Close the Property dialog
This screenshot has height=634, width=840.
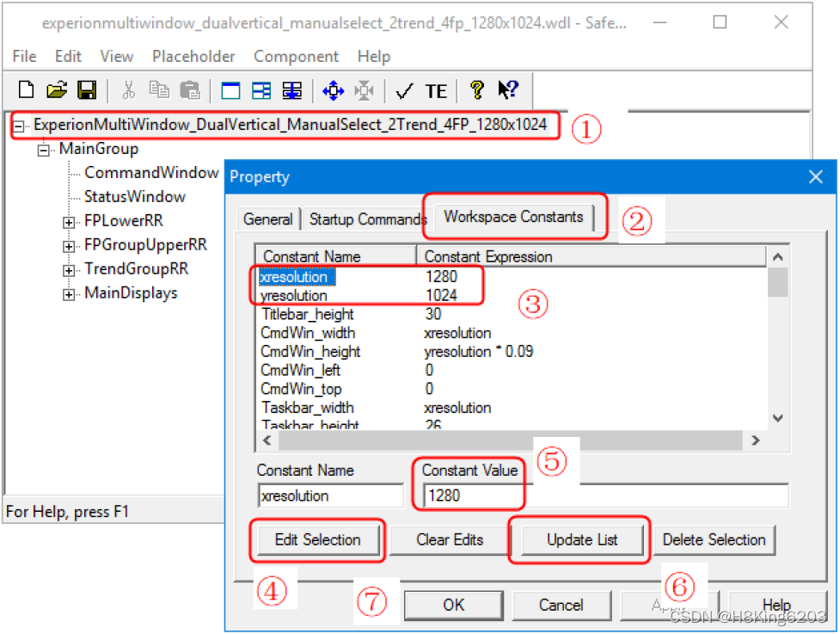[x=816, y=177]
